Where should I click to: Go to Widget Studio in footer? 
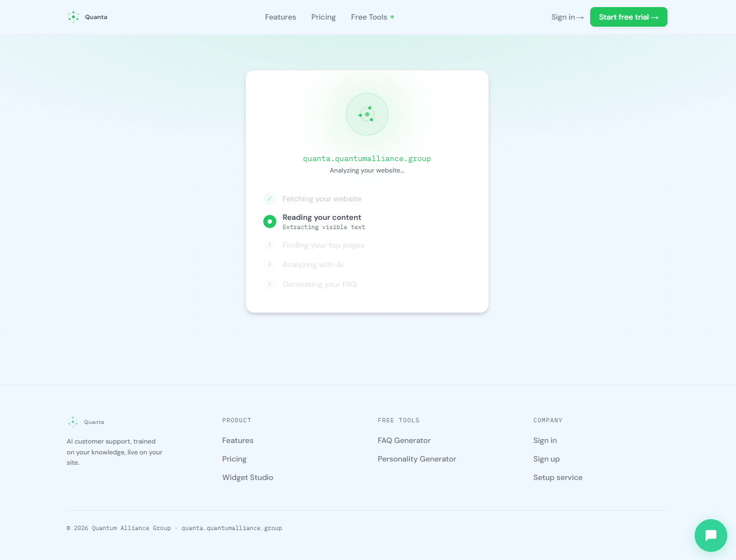[x=248, y=477]
